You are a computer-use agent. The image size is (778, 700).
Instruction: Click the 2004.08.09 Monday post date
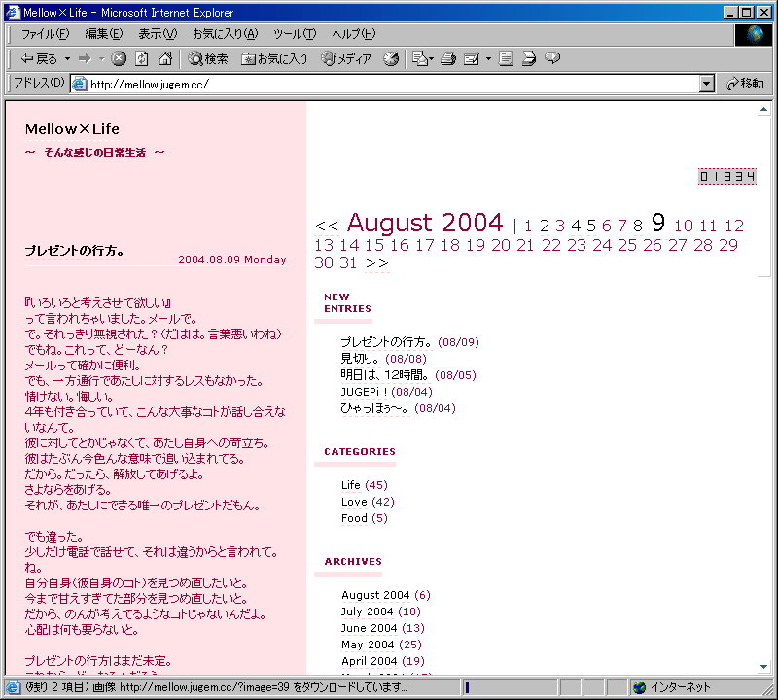click(232, 260)
